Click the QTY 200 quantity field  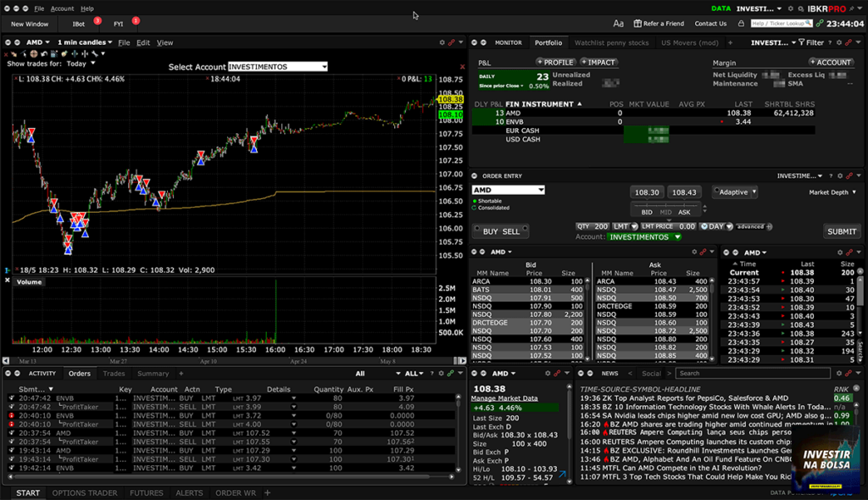tap(593, 226)
